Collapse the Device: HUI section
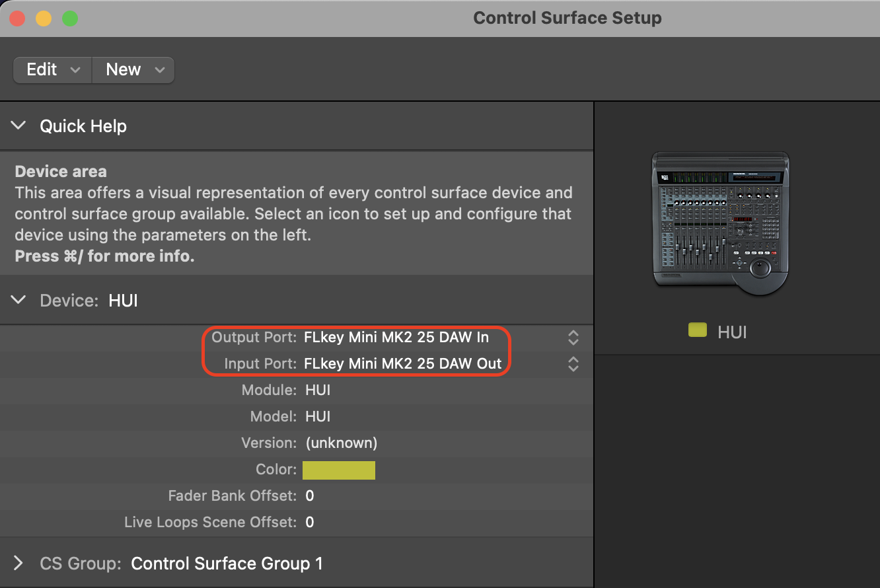 (19, 300)
